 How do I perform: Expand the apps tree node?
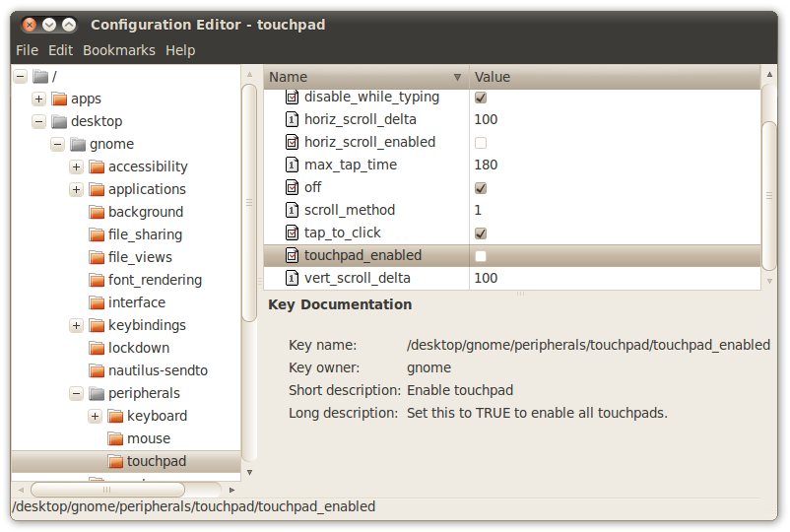[38, 99]
